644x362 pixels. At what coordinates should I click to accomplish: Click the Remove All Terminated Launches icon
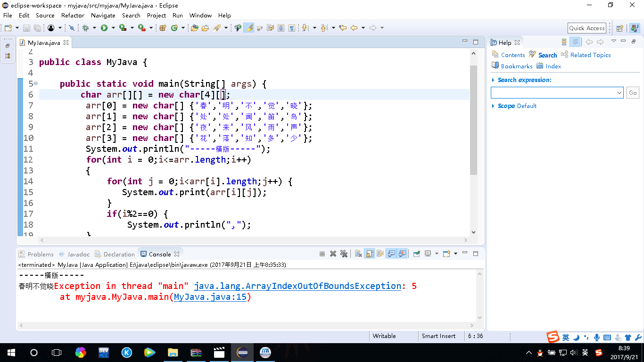click(x=344, y=254)
